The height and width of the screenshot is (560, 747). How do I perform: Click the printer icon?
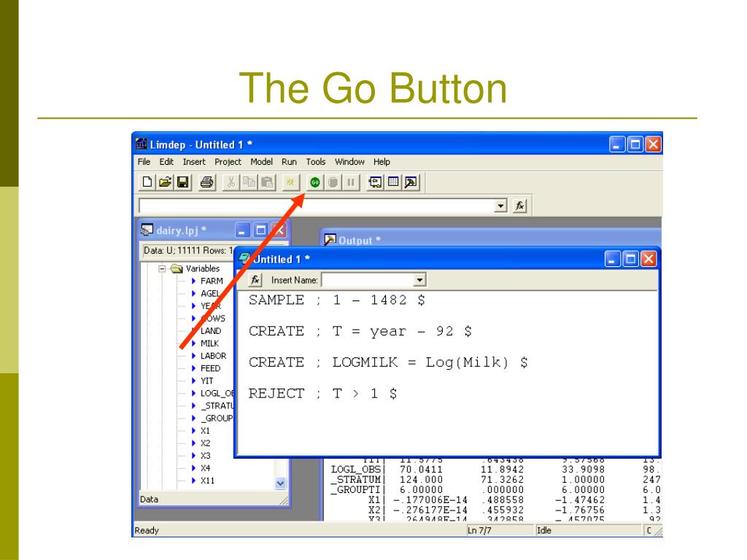pos(206,182)
